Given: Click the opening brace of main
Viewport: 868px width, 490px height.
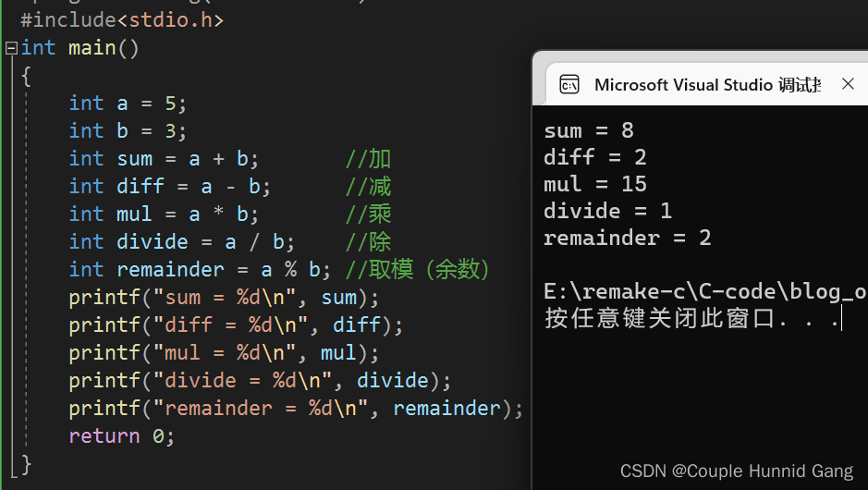Looking at the screenshot, I should click(x=26, y=76).
